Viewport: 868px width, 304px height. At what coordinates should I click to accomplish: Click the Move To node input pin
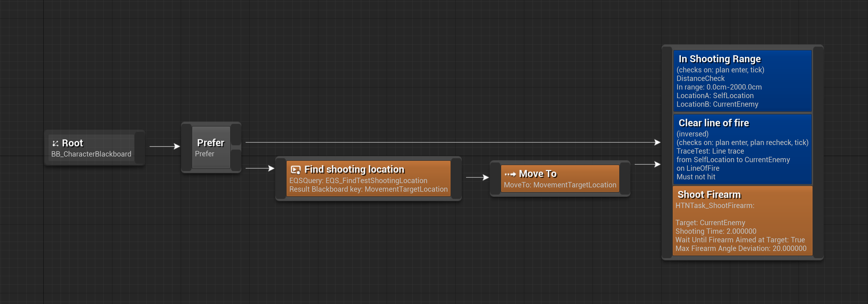pos(495,178)
